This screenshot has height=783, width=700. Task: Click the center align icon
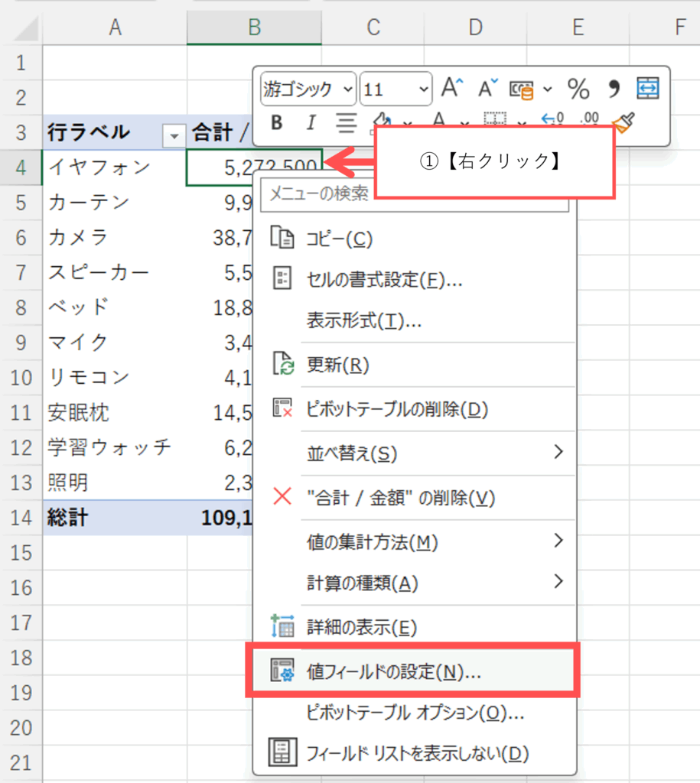coord(347,122)
